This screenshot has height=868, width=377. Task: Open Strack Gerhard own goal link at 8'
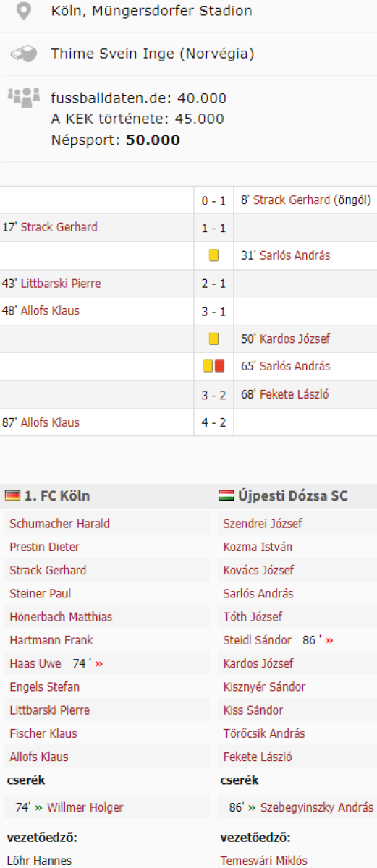click(292, 200)
